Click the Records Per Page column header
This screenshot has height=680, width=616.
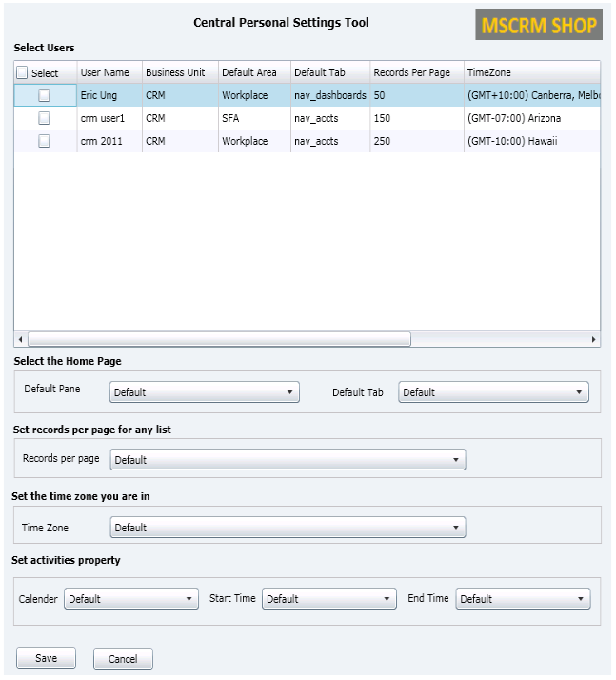click(411, 72)
